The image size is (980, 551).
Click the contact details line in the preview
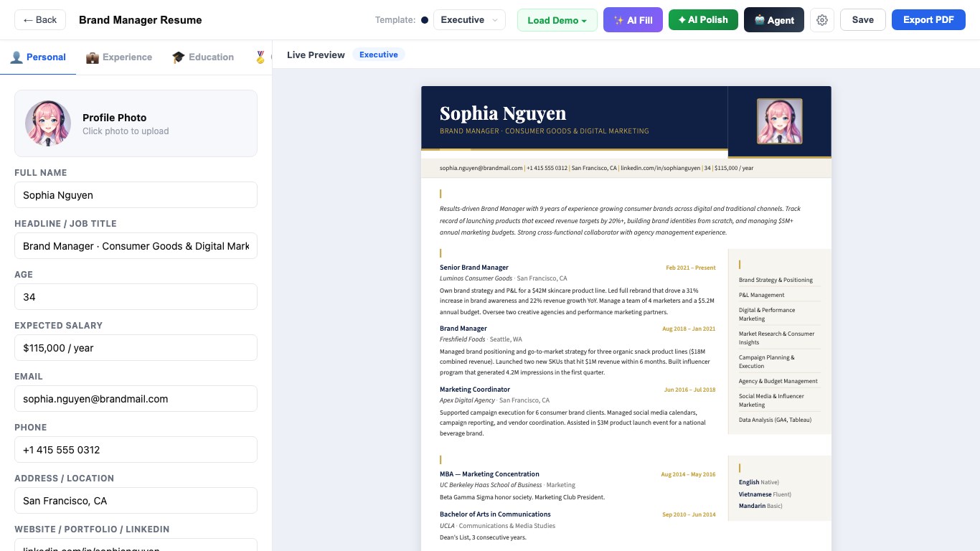click(x=597, y=168)
